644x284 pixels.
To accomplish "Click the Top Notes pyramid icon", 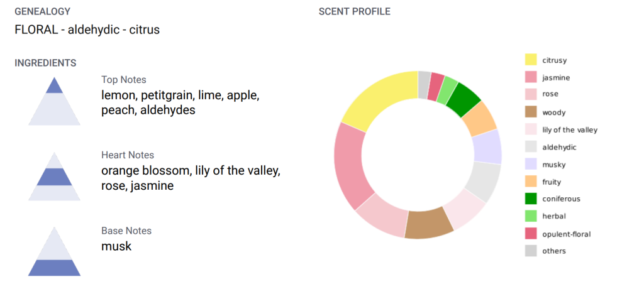I will pos(54,102).
